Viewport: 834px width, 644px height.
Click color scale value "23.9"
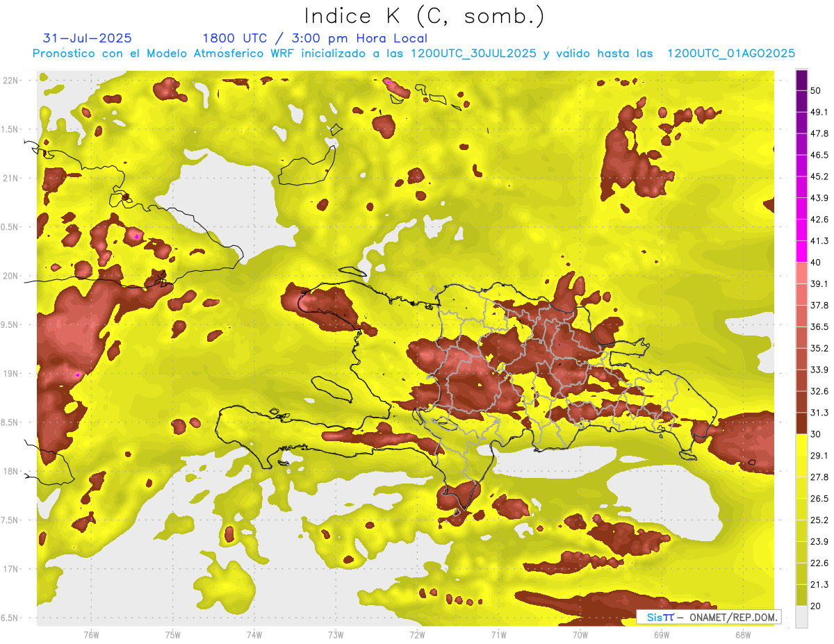coord(819,541)
